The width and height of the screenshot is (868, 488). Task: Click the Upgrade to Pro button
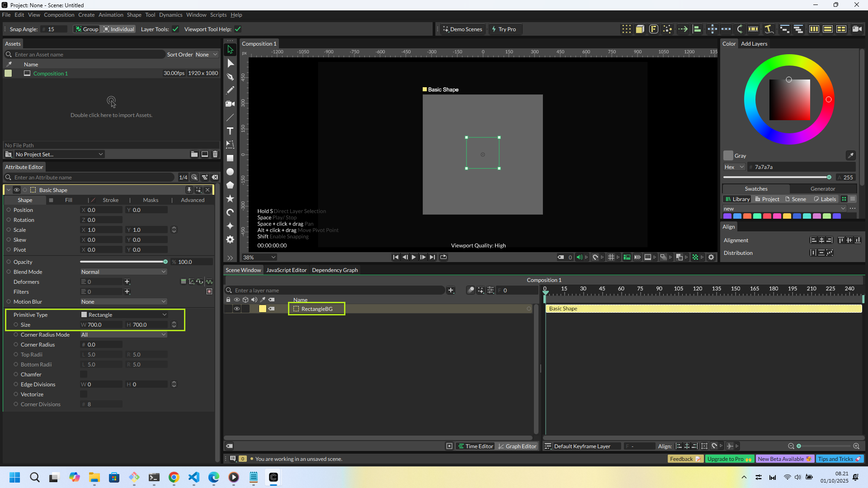[729, 459]
